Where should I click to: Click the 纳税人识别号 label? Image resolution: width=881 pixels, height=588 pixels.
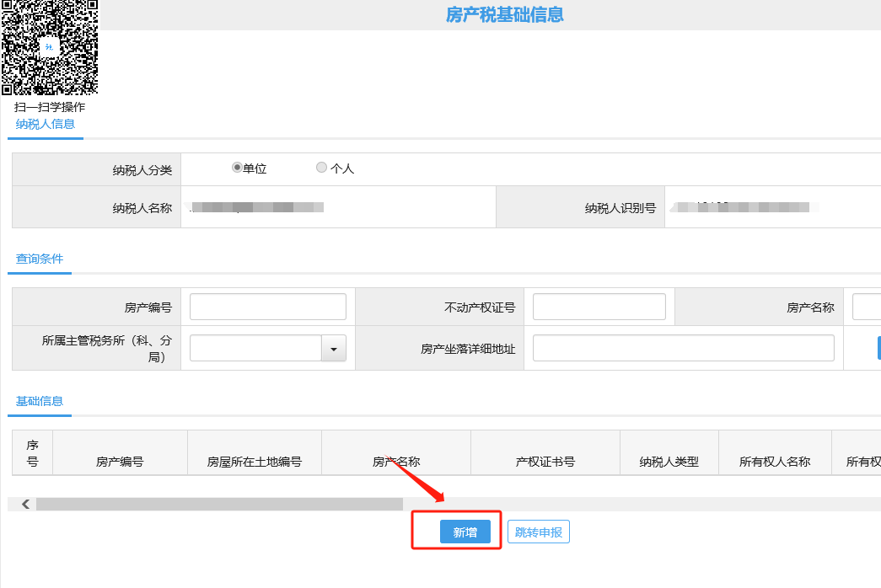[x=620, y=208]
